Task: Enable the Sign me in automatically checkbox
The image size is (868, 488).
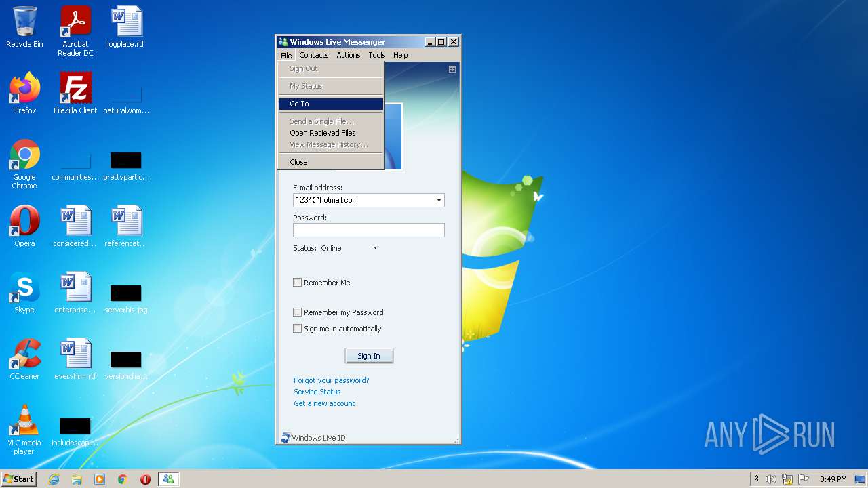Action: click(297, 329)
